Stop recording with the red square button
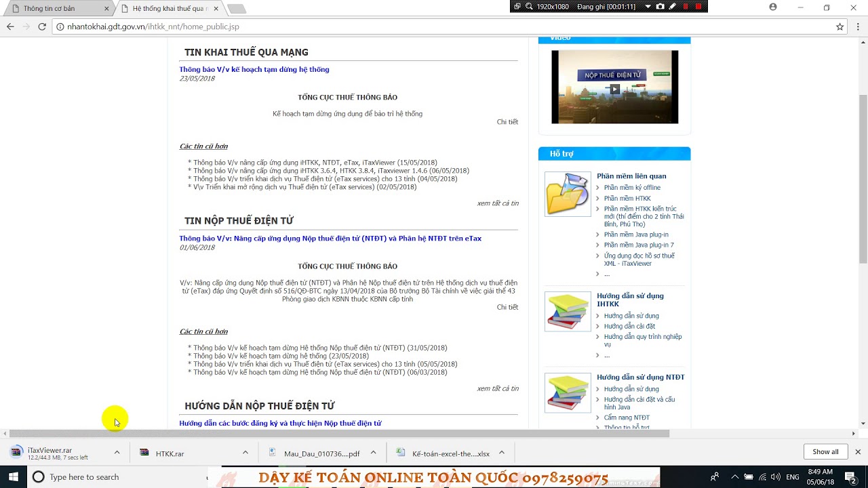Screen dimensions: 868x488 698,6
